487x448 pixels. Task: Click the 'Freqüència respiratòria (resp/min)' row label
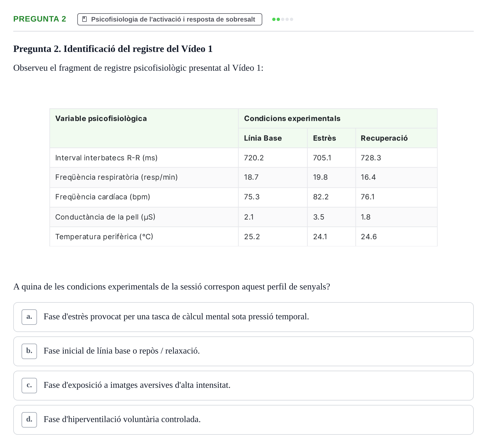coord(116,177)
